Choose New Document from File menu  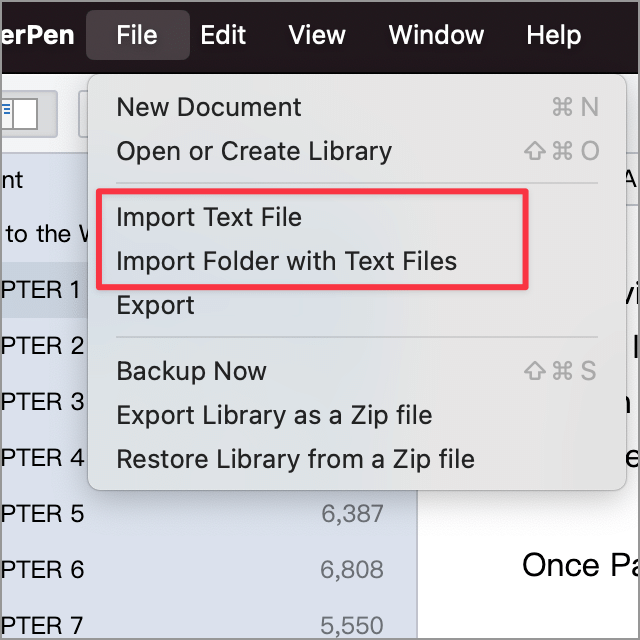tap(357, 107)
